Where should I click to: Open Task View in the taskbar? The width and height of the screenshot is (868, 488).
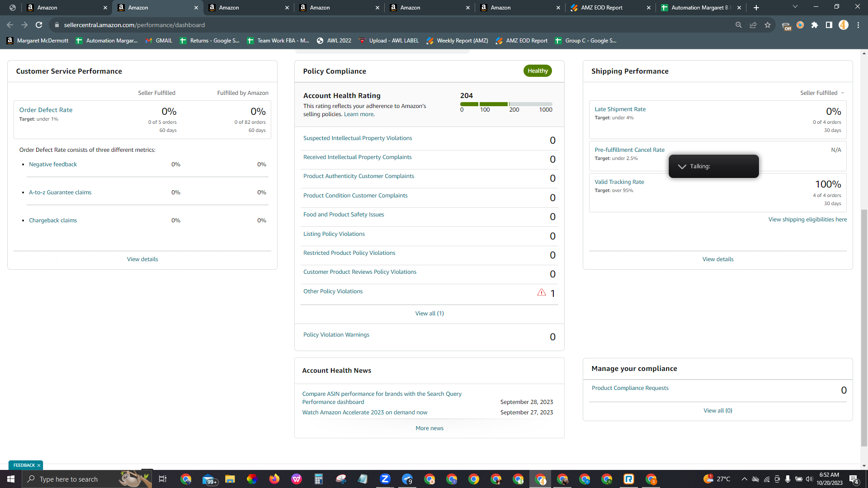click(163, 479)
